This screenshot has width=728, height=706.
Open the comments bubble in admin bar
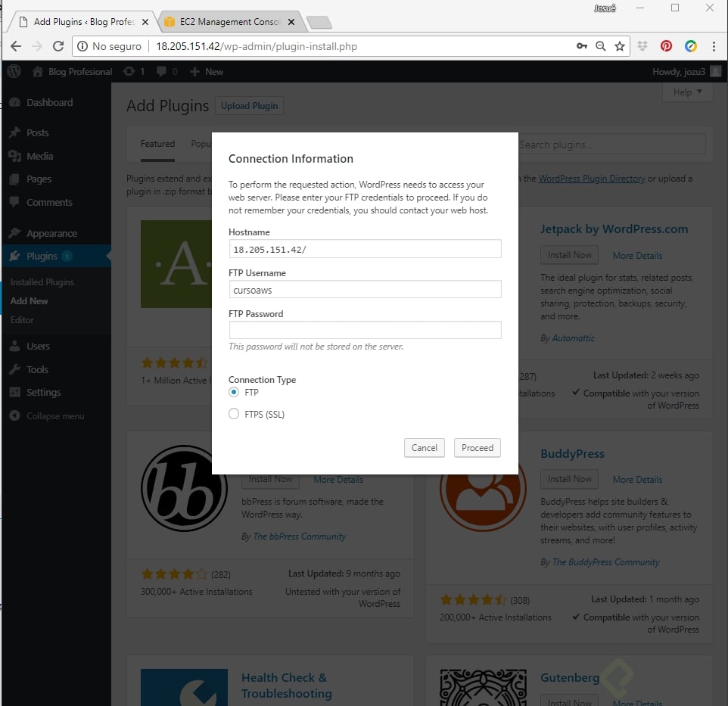coord(161,71)
